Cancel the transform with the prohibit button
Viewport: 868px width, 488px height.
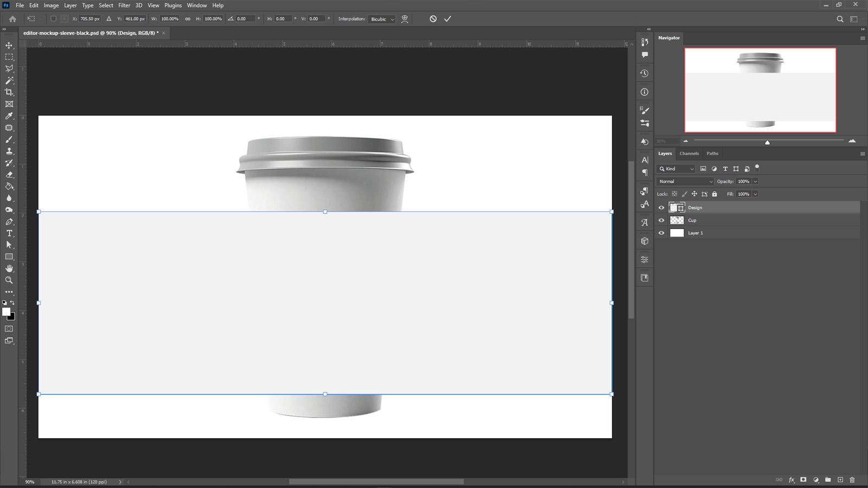(x=432, y=18)
